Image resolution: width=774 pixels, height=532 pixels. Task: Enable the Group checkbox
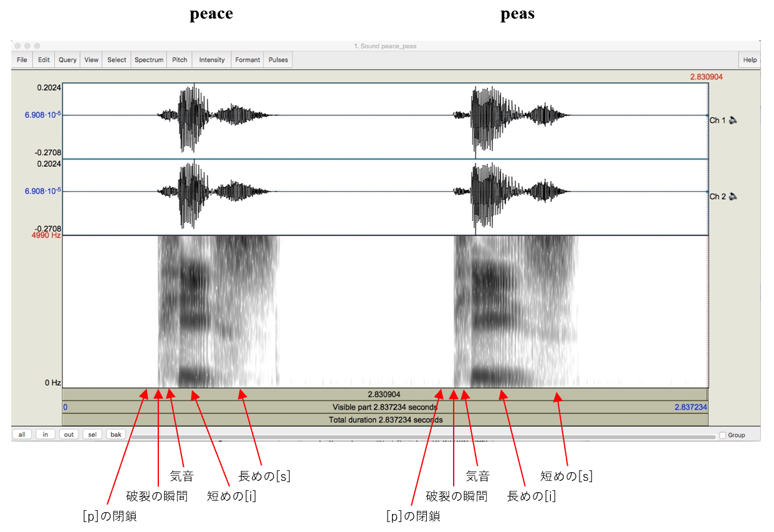pyautogui.click(x=723, y=435)
